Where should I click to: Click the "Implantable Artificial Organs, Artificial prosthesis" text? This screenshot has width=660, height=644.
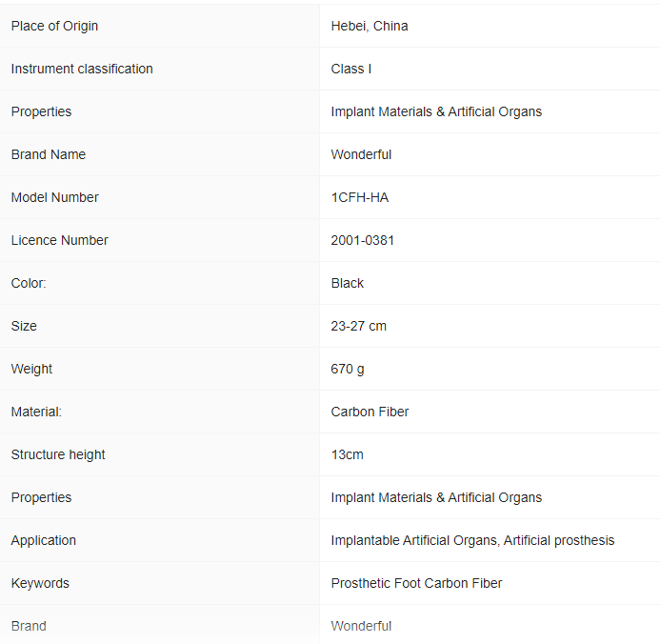click(472, 540)
